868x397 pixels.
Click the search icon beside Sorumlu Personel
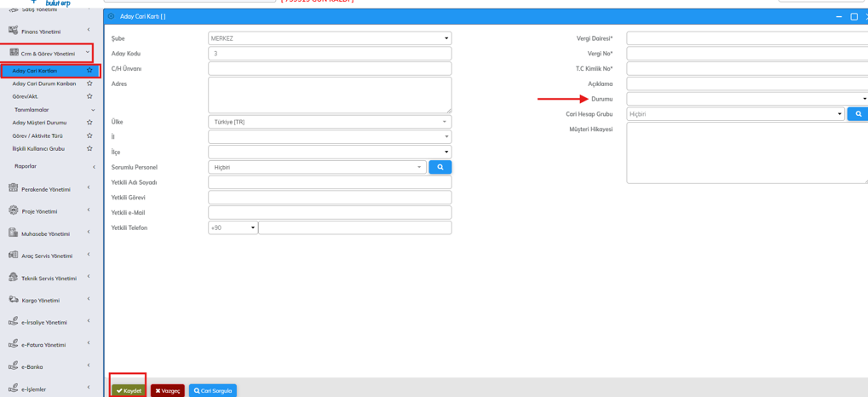[440, 167]
